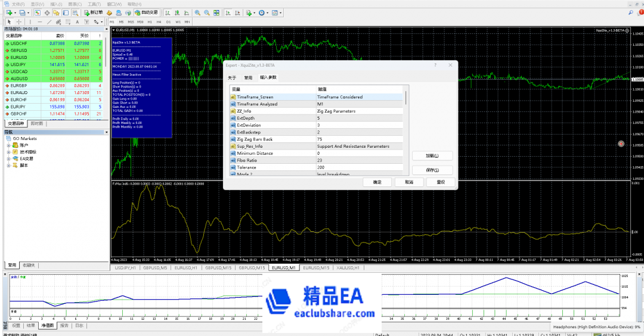Select the ExtDepth value cell
The image size is (644, 336).
tap(358, 118)
